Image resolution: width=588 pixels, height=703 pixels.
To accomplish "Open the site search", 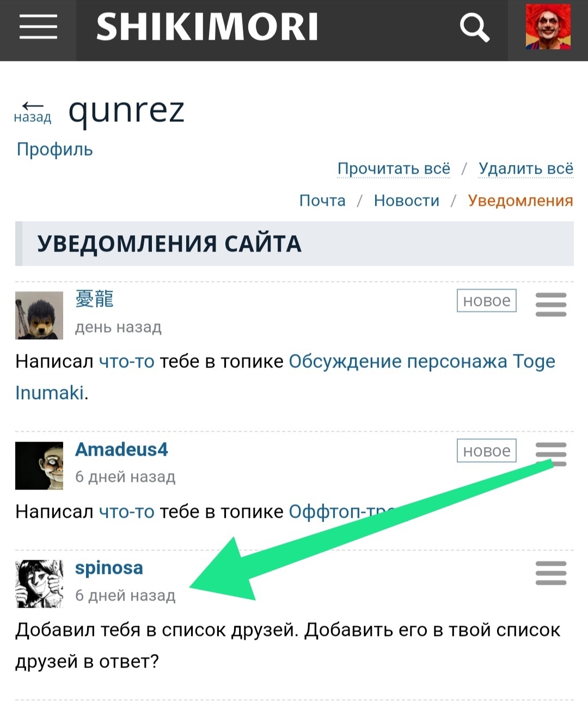I will [x=474, y=27].
